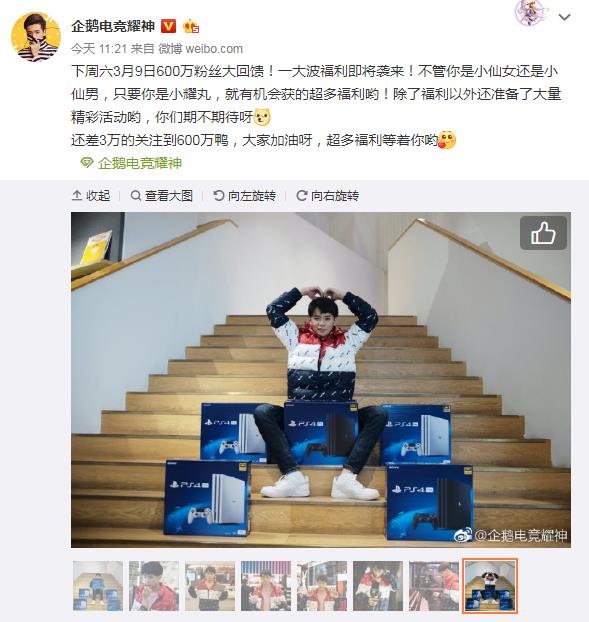Select the fourth photo thumbnail
This screenshot has width=589, height=622.
266,586
